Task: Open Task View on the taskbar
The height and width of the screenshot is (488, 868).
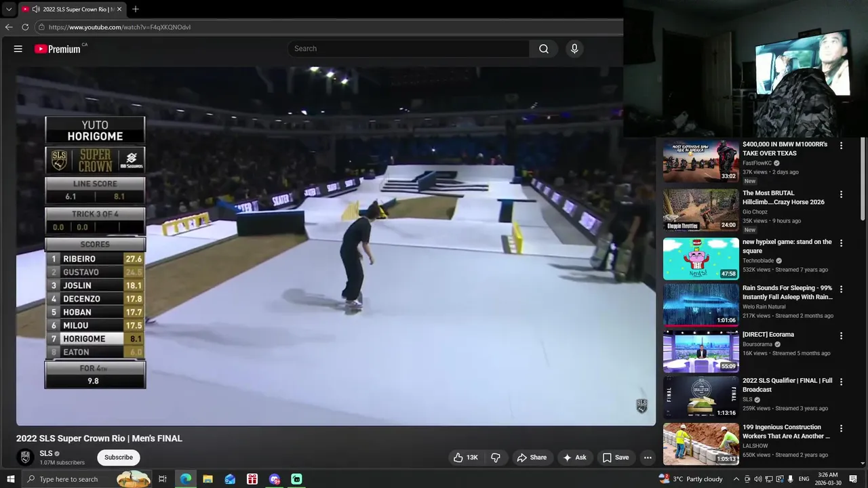Action: 163,479
